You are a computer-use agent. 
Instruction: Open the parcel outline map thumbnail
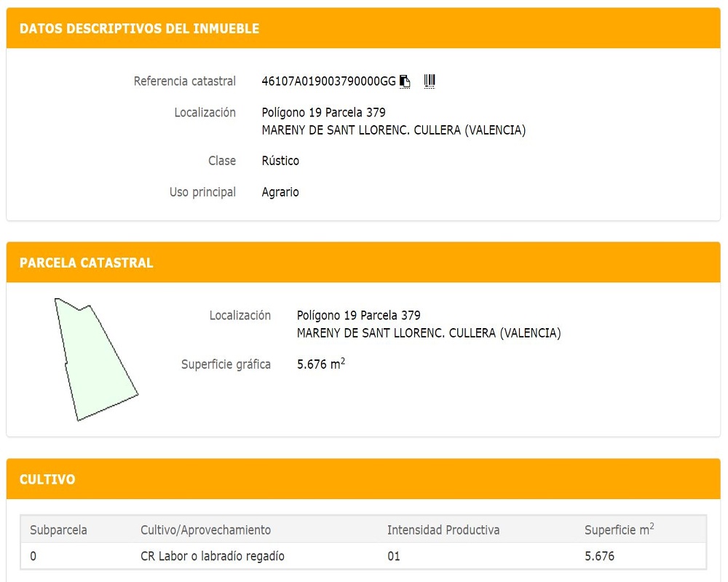(x=96, y=359)
